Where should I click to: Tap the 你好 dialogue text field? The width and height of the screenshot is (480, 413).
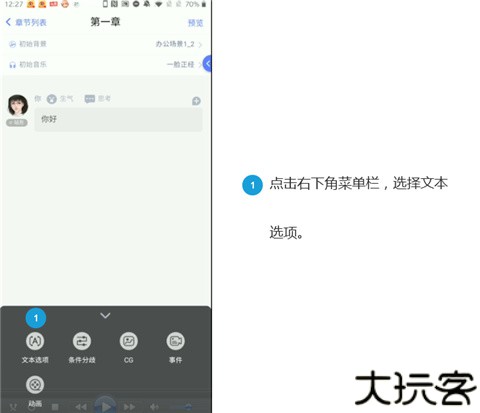point(118,119)
